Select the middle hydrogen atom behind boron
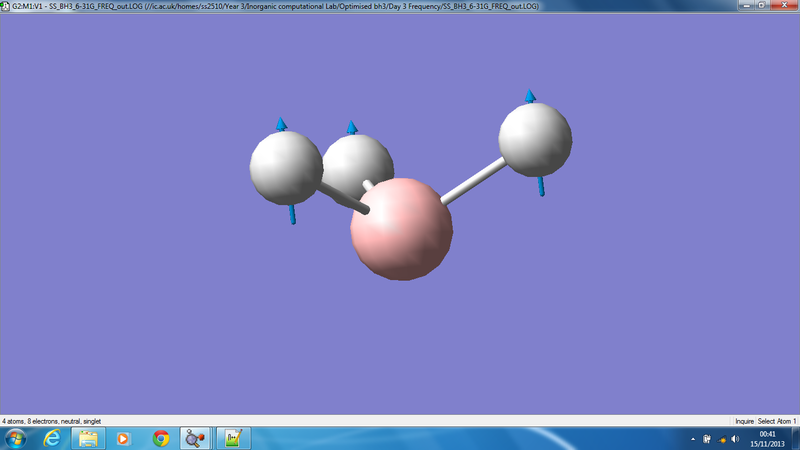This screenshot has height=450, width=800. 360,158
